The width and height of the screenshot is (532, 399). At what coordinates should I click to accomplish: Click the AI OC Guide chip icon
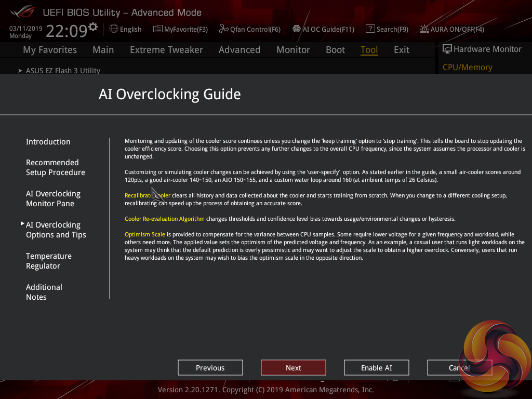[x=297, y=29]
